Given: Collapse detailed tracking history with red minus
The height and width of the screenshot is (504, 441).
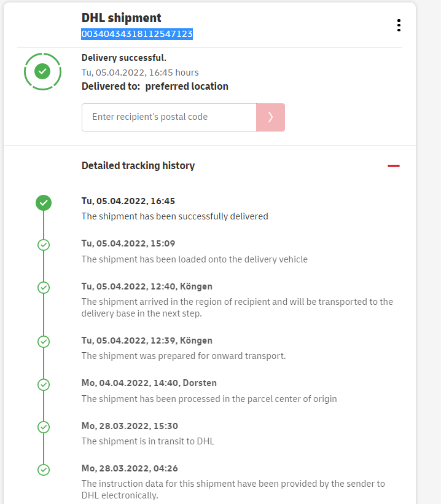Looking at the screenshot, I should click(x=394, y=166).
